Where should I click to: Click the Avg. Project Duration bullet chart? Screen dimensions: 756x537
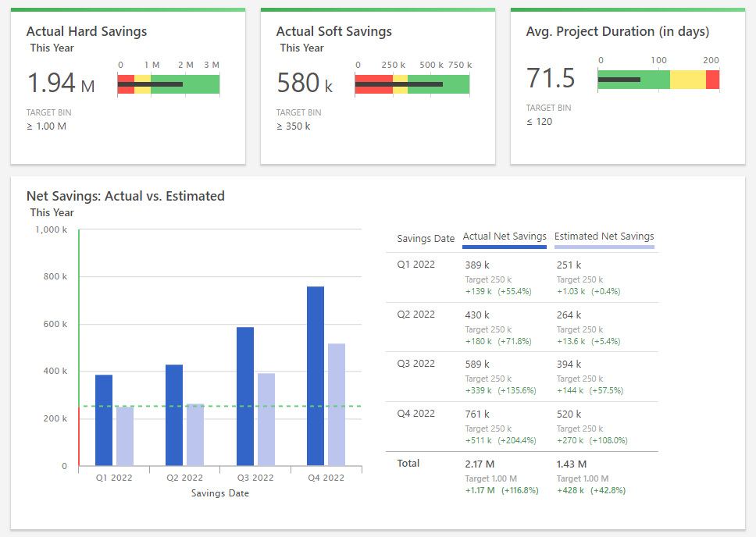click(658, 79)
